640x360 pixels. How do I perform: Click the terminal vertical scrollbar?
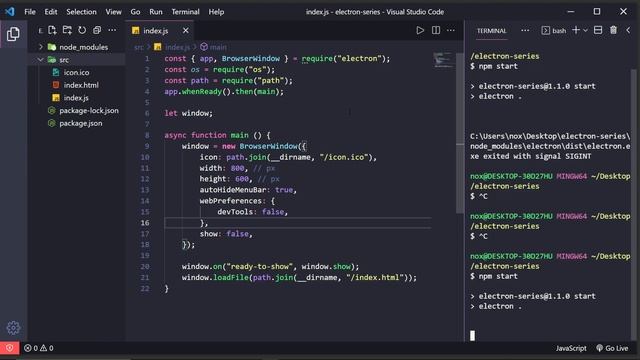(x=633, y=204)
